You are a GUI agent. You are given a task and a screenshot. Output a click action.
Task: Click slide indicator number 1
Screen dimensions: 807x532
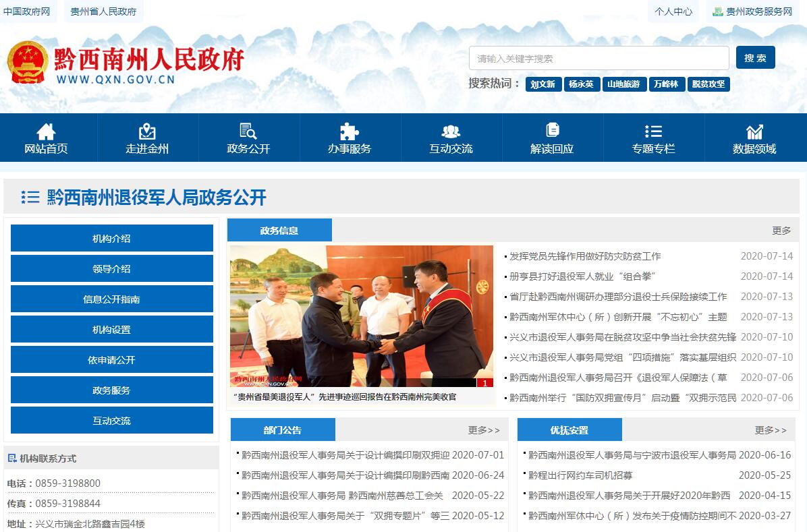[x=485, y=383]
